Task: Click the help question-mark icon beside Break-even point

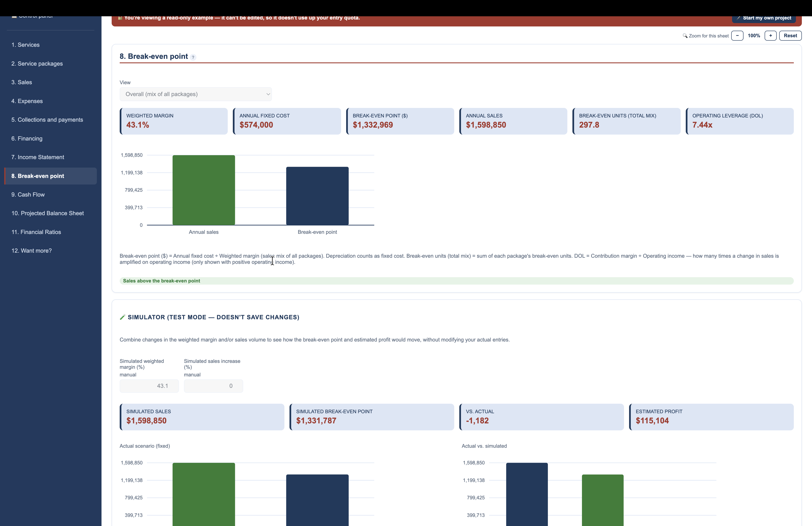Action: coord(193,57)
